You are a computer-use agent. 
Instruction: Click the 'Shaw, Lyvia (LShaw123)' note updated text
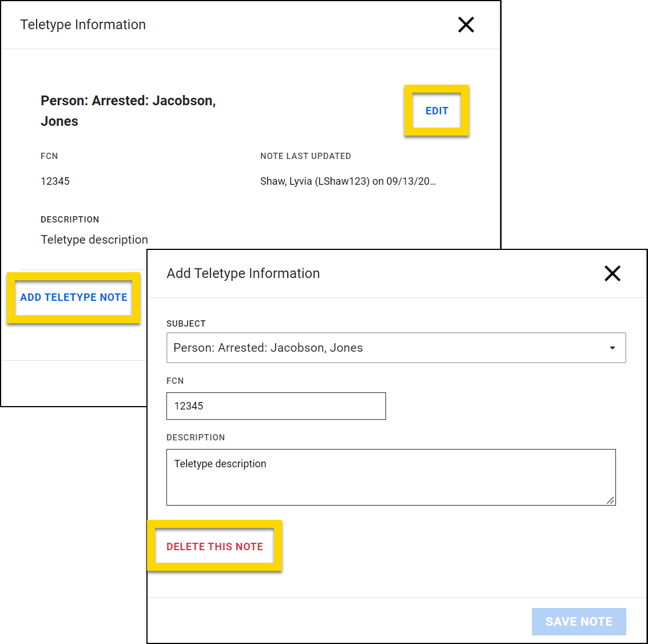click(348, 181)
